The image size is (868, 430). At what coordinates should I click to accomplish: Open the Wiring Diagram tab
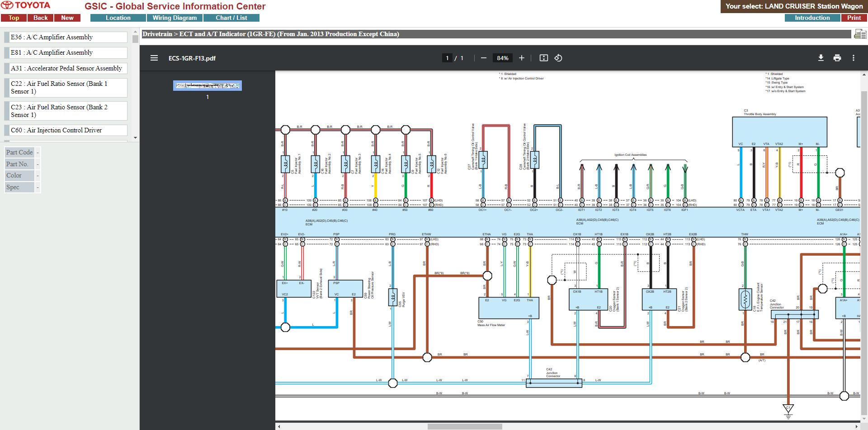(175, 18)
